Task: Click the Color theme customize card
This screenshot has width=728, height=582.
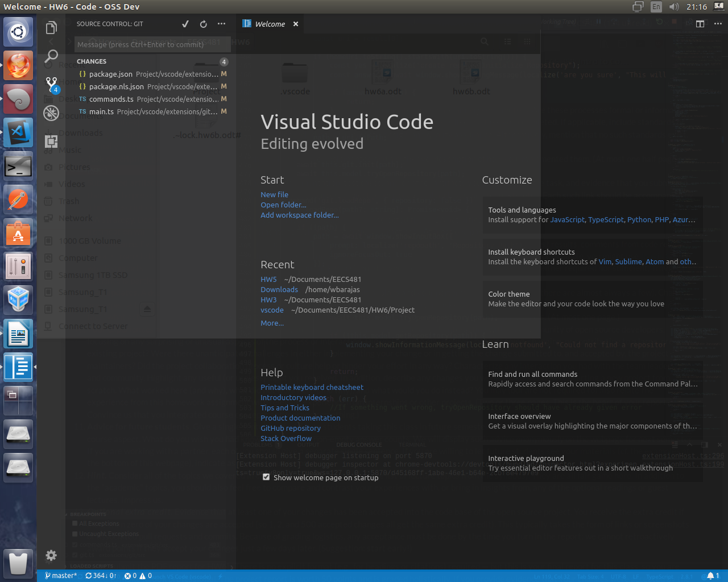Action: click(x=593, y=299)
